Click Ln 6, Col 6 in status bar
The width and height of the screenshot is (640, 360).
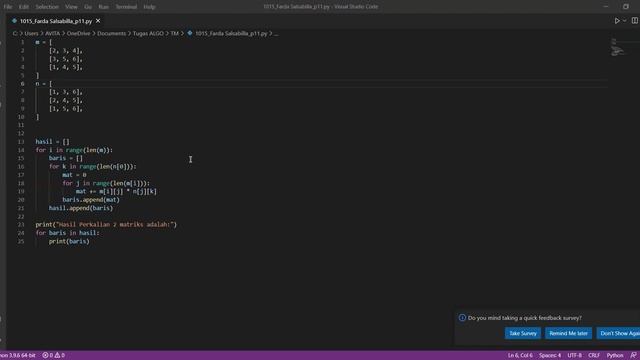pos(520,355)
